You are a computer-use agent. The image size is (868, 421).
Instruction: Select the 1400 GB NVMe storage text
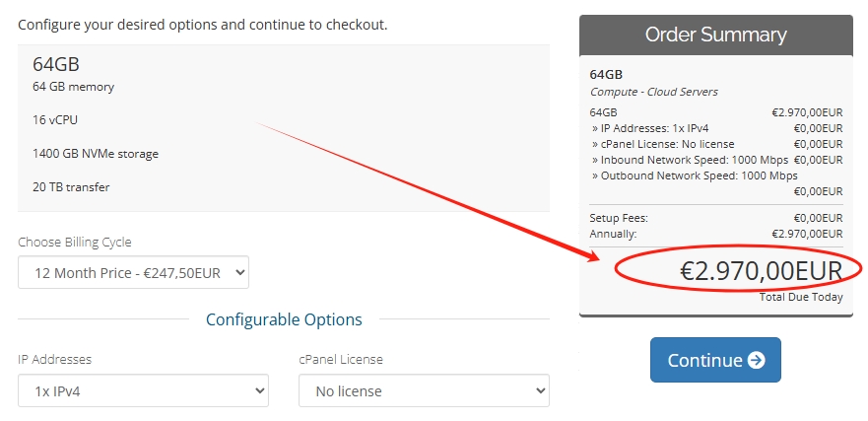pyautogui.click(x=96, y=154)
